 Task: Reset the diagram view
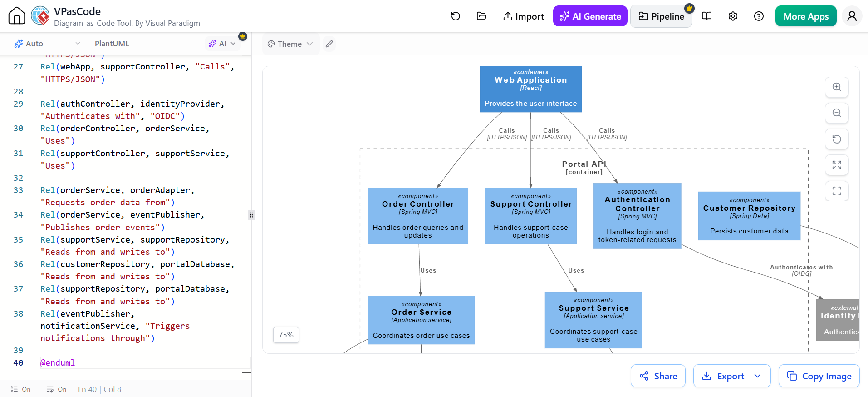pos(837,139)
